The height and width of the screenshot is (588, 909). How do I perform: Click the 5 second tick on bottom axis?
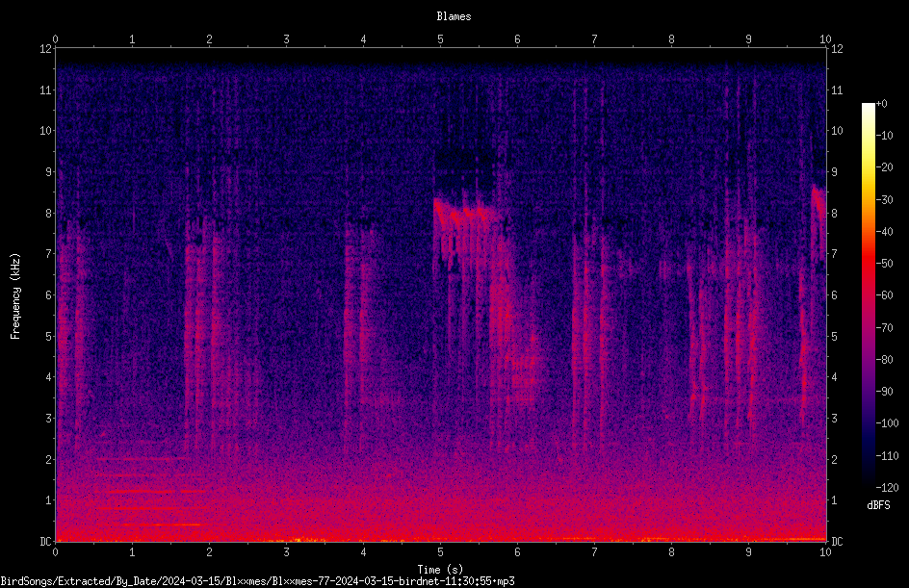(x=441, y=552)
